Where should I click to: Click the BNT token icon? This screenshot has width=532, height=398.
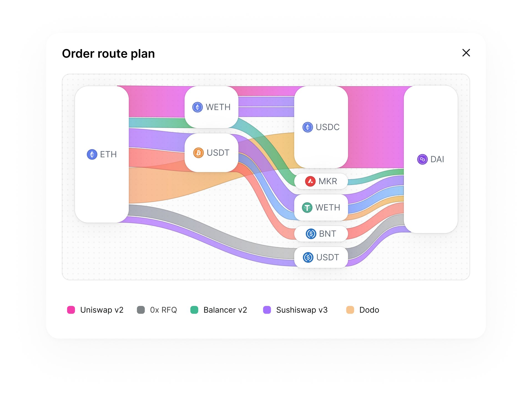tap(311, 234)
